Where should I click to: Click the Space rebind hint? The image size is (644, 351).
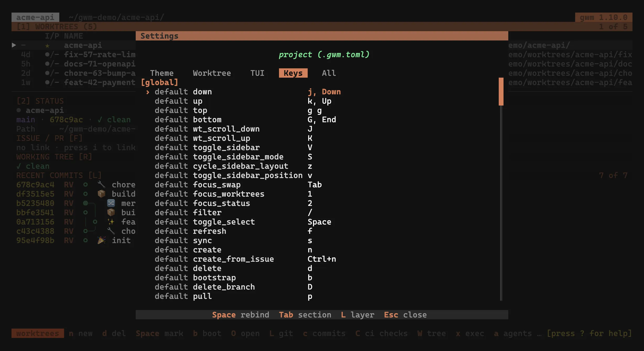click(240, 315)
